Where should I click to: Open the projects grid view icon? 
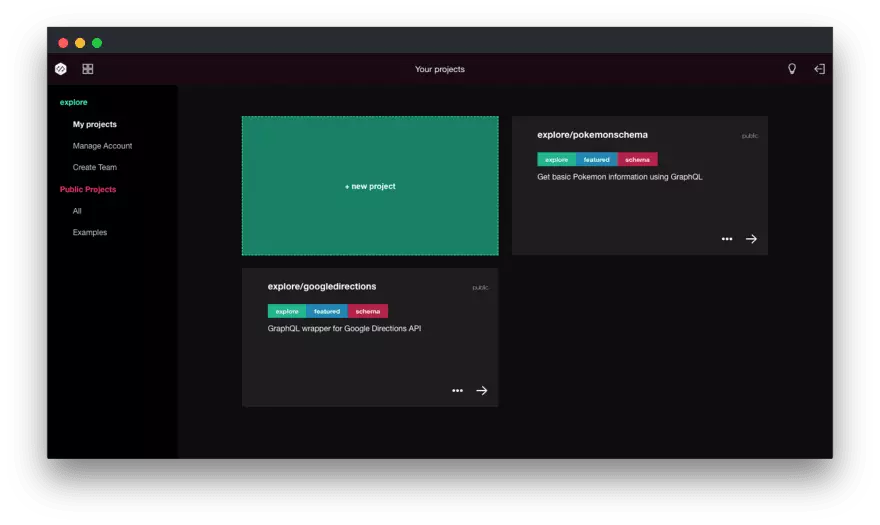88,69
